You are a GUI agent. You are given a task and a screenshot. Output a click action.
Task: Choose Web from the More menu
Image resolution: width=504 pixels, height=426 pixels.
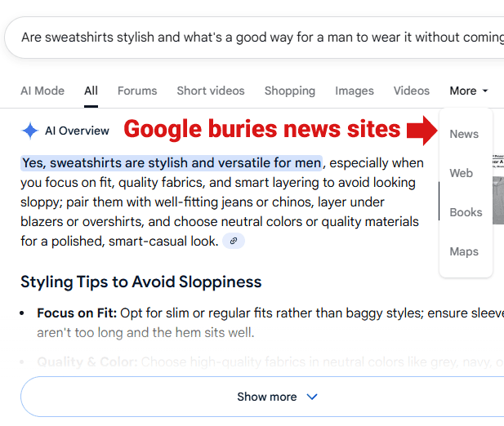point(461,173)
